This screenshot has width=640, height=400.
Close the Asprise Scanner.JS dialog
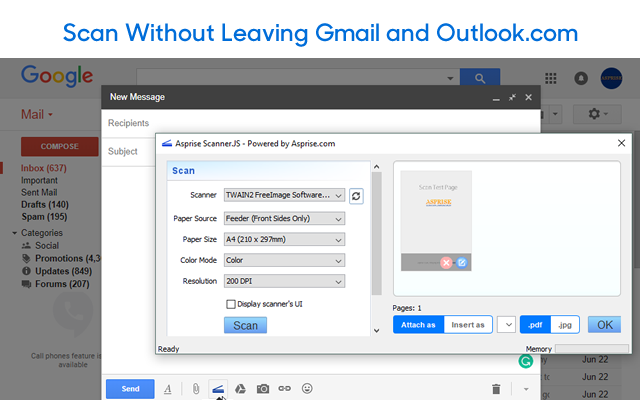pyautogui.click(x=621, y=143)
